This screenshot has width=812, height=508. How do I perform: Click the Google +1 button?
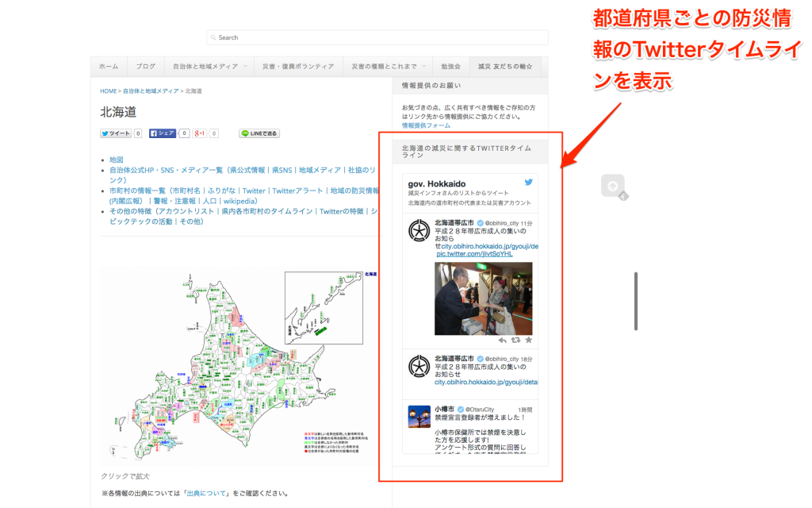coord(201,133)
